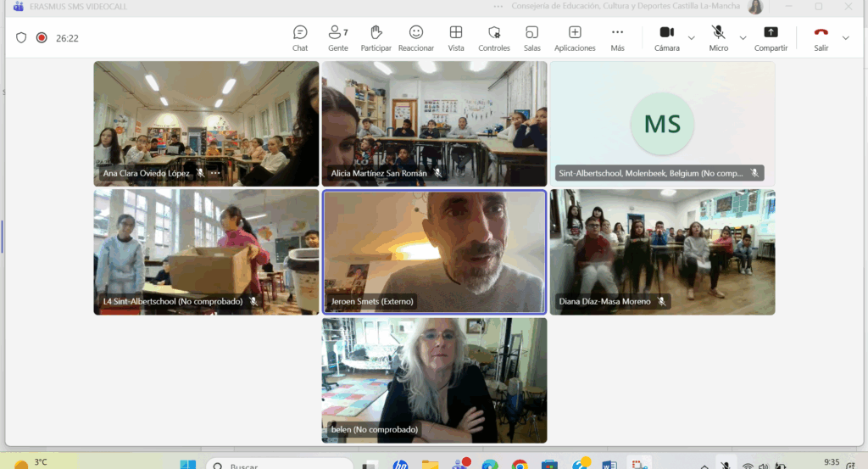
Task: Open the Aplicaciones apps panel
Action: click(575, 37)
